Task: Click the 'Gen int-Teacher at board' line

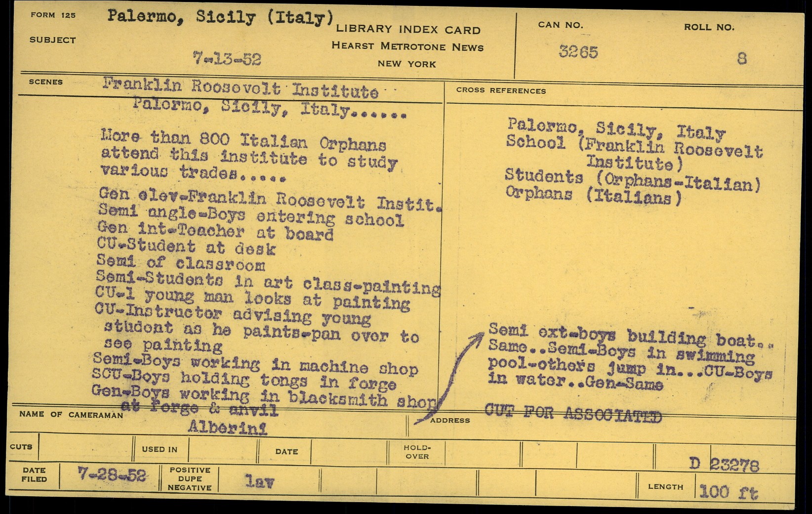Action: [x=215, y=231]
